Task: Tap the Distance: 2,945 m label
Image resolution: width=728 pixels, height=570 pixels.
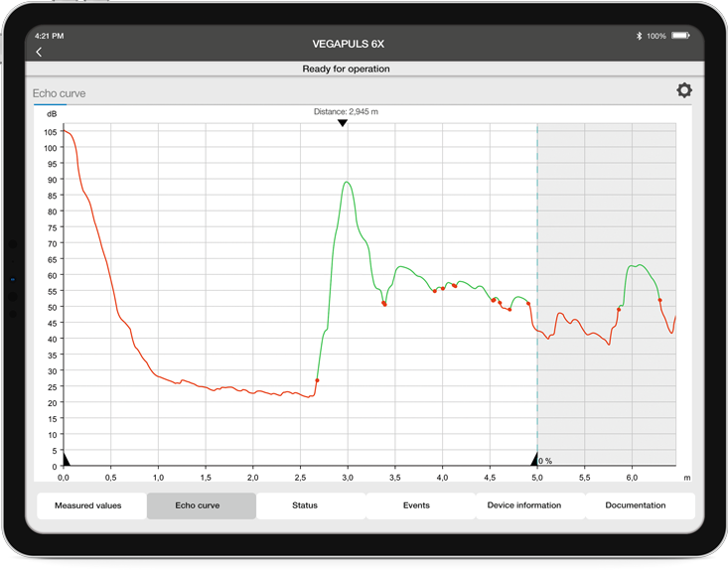Action: 346,111
